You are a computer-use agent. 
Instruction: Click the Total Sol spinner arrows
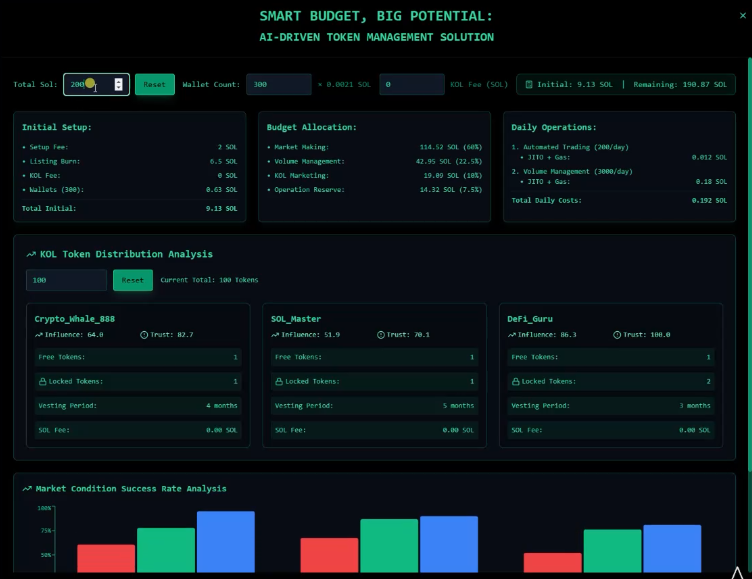[118, 84]
